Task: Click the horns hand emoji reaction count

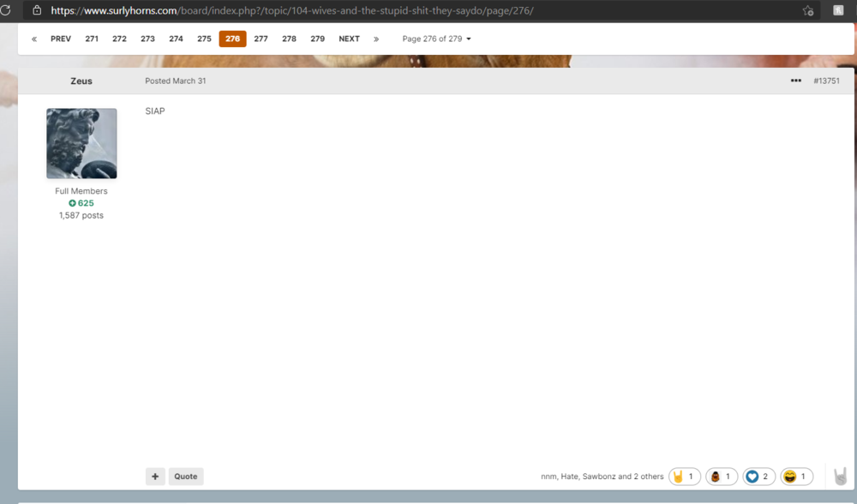Action: [684, 476]
